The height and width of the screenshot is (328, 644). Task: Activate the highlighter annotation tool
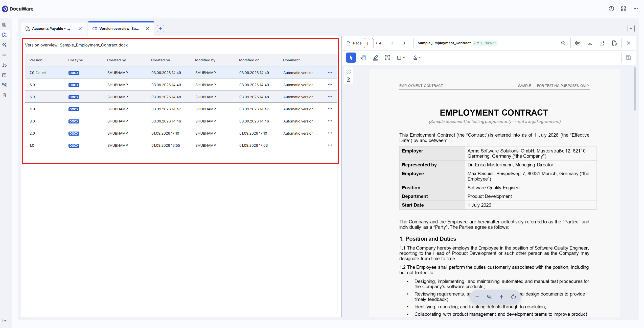[375, 58]
